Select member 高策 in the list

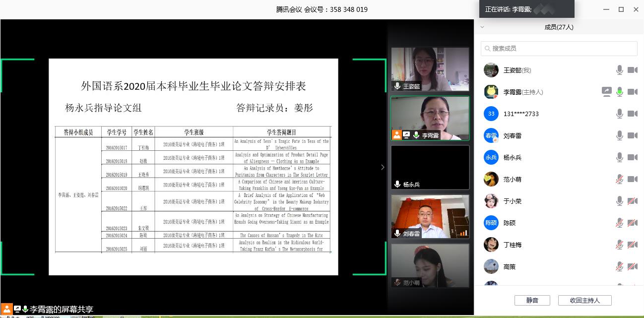510,266
